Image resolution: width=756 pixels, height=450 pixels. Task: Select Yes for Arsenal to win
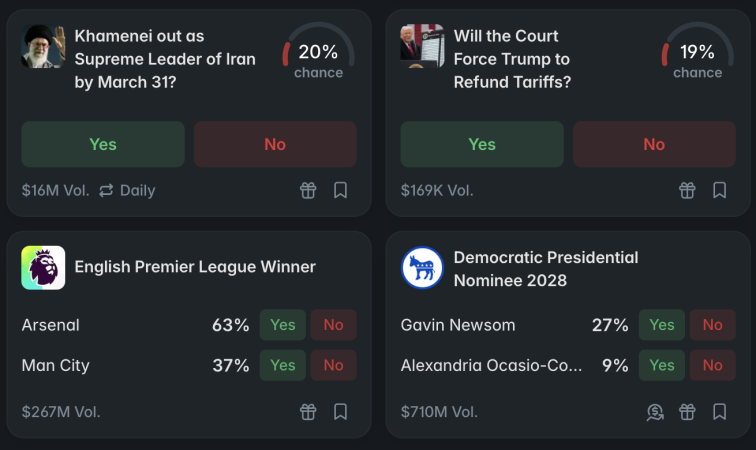(x=283, y=325)
